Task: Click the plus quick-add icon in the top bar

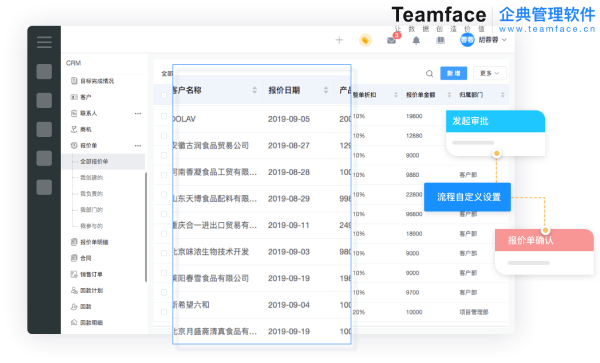Action: coord(339,40)
